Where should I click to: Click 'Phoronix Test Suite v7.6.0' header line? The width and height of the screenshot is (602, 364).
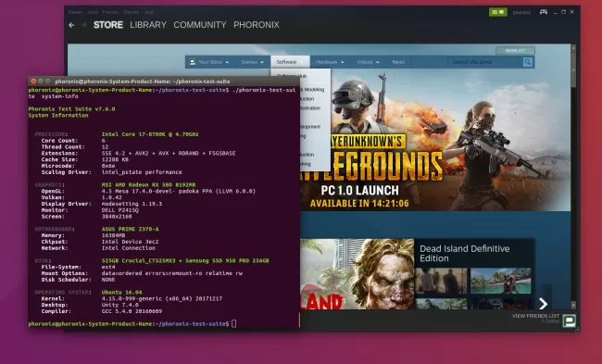(x=72, y=109)
